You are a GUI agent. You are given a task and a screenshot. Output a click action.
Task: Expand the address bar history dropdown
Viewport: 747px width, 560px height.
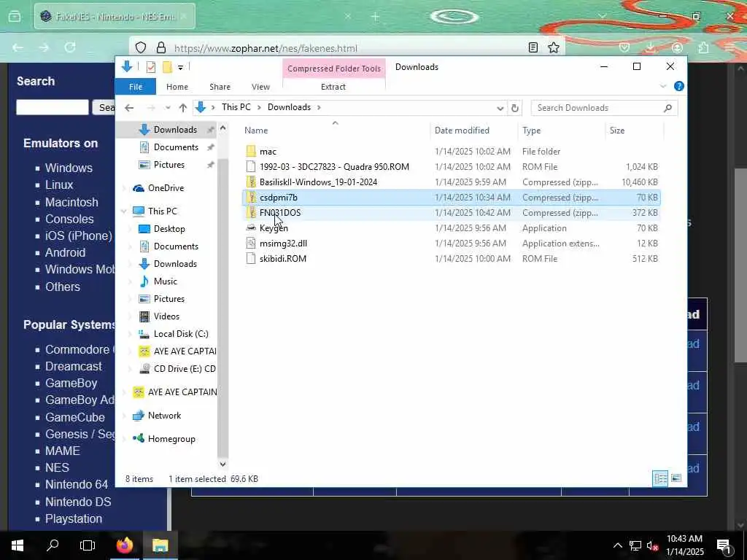tap(500, 108)
